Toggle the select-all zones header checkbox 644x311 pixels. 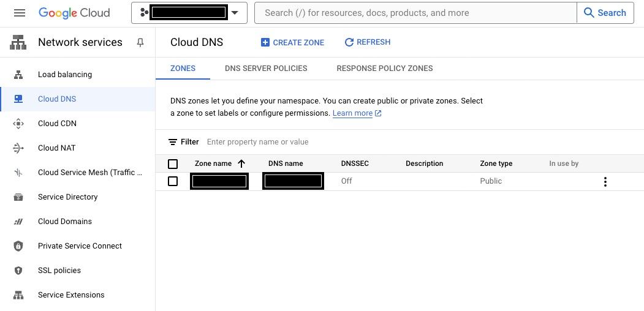[173, 163]
